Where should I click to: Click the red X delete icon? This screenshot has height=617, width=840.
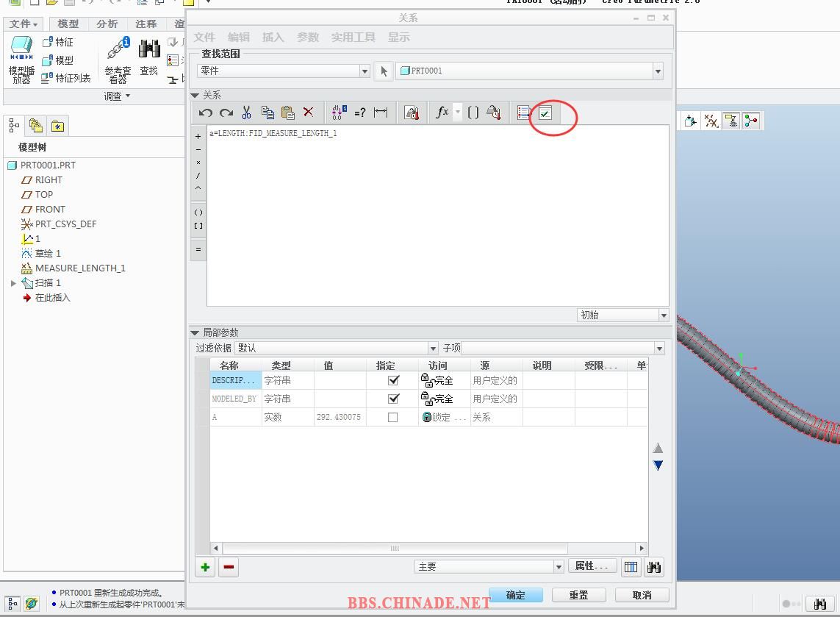(309, 113)
